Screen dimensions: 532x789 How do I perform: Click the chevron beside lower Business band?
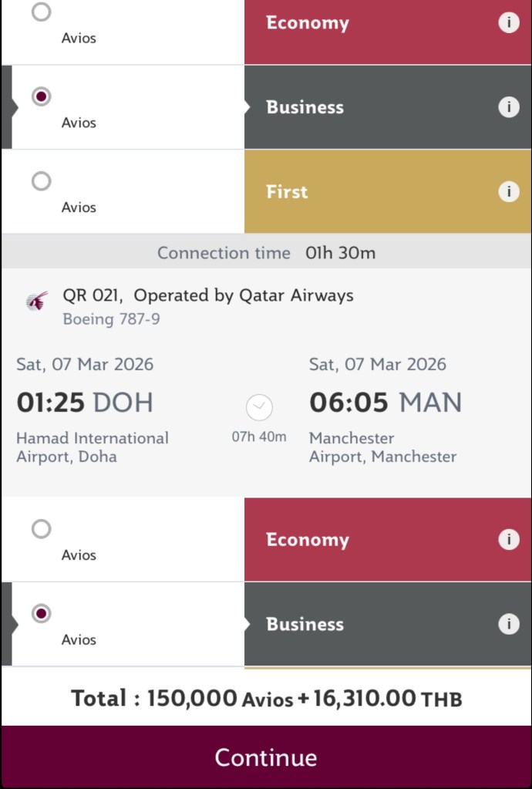248,624
